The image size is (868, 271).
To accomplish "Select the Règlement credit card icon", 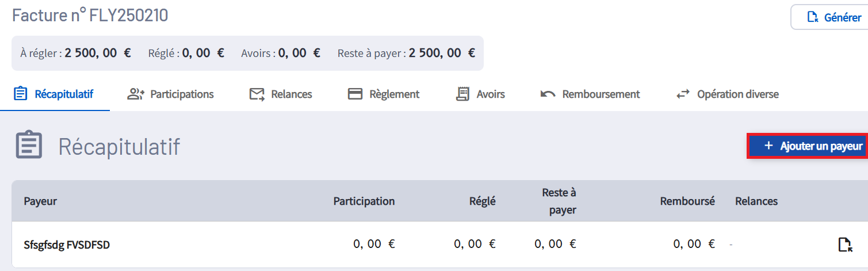I will click(355, 94).
